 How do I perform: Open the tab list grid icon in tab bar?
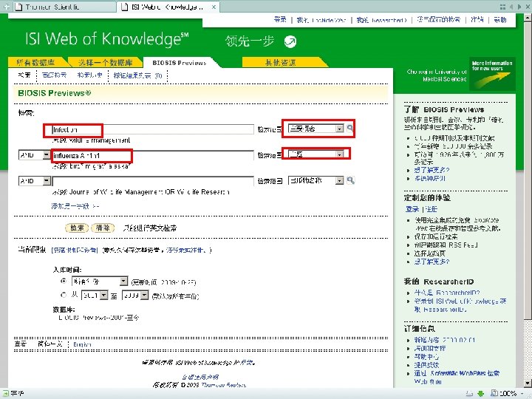pos(502,7)
